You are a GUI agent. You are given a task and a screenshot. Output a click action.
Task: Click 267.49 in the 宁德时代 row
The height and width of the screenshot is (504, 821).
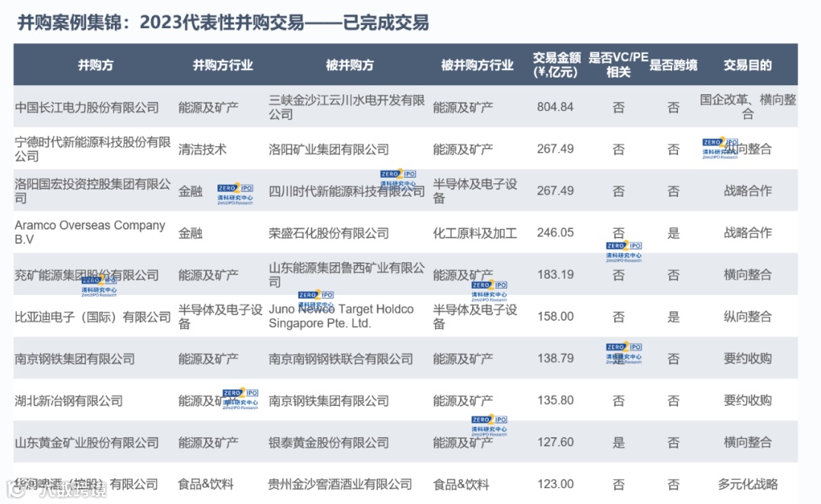(x=556, y=149)
